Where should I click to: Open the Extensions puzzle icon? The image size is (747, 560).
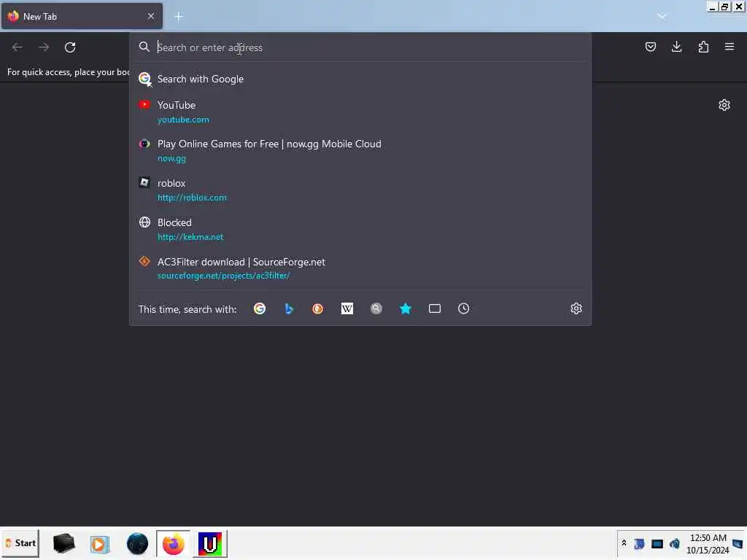click(x=703, y=47)
